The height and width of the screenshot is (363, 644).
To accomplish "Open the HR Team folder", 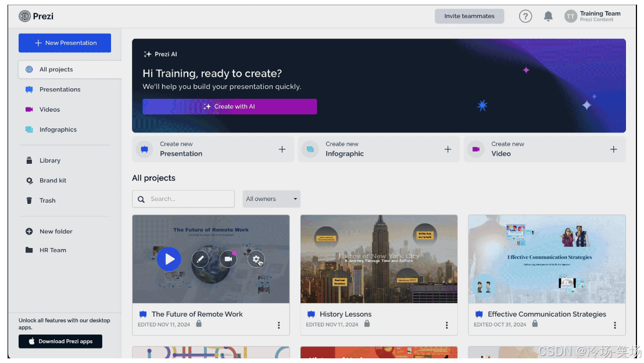I will (52, 250).
